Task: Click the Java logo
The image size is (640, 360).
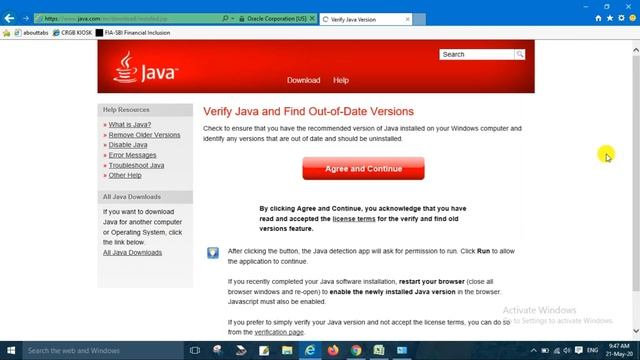Action: (145, 67)
